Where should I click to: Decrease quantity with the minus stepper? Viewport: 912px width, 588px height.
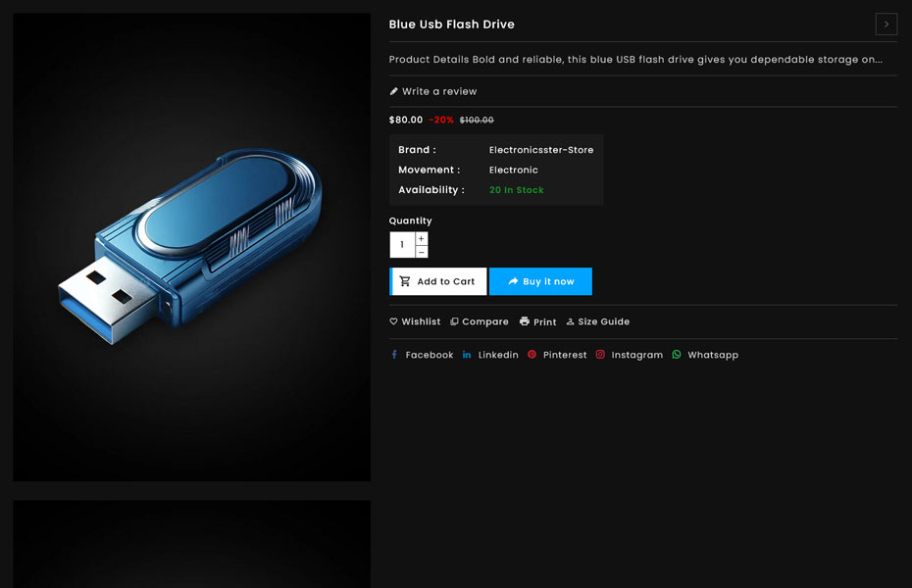[x=422, y=252]
